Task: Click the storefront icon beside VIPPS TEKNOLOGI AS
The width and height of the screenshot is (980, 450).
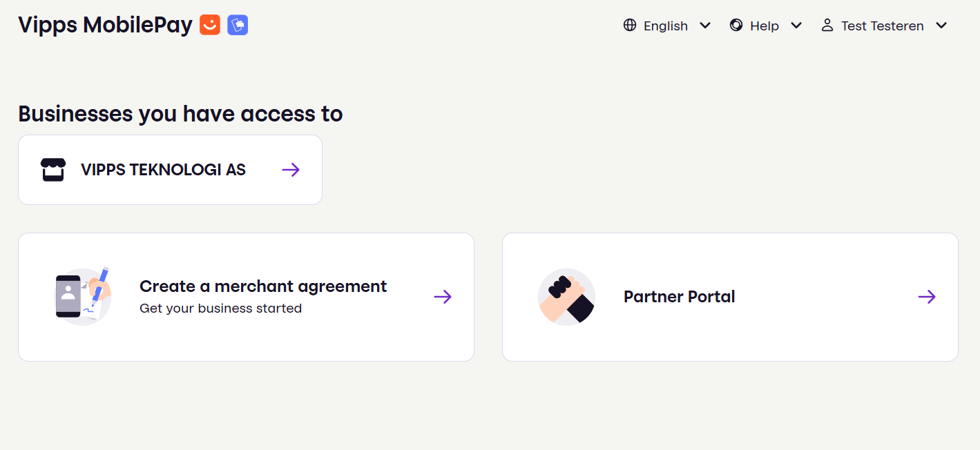Action: click(x=53, y=170)
